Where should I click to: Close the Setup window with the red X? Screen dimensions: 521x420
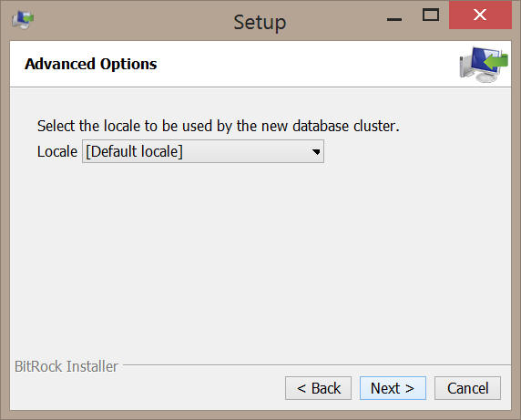tap(480, 15)
